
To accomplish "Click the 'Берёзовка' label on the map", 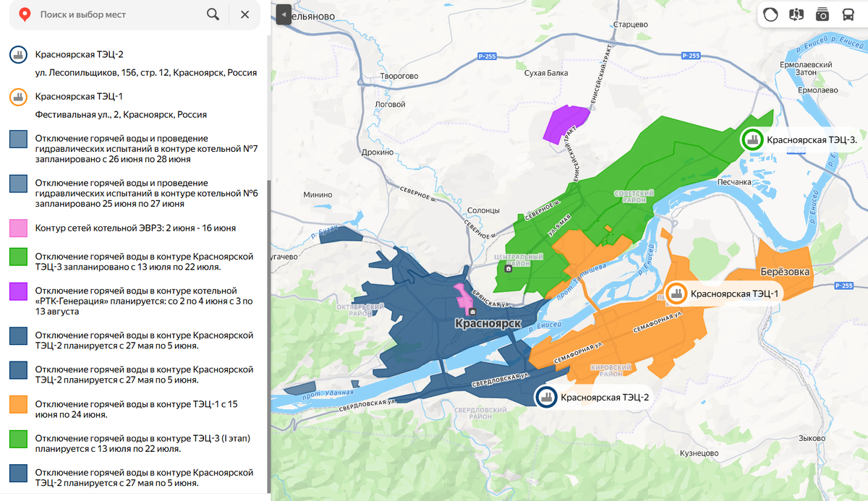I will point(785,272).
